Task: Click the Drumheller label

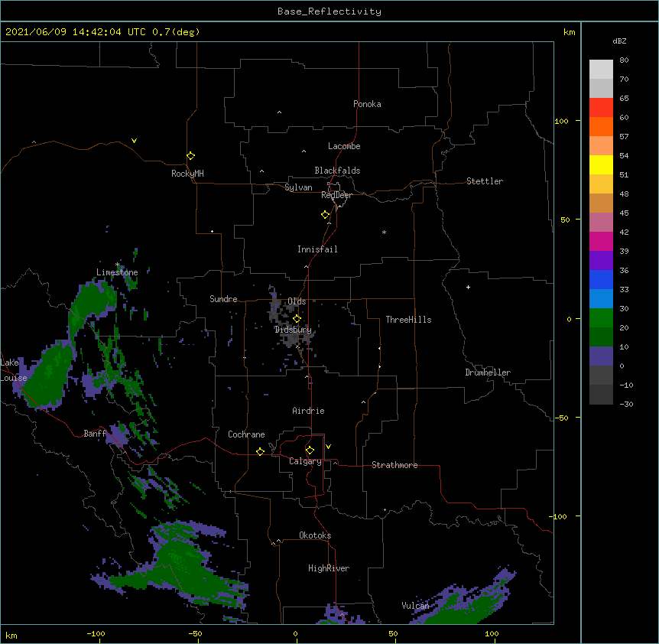Action: point(488,372)
